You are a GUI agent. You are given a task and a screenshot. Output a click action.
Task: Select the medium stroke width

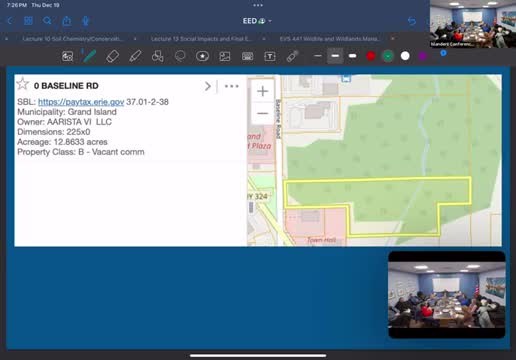click(x=335, y=56)
